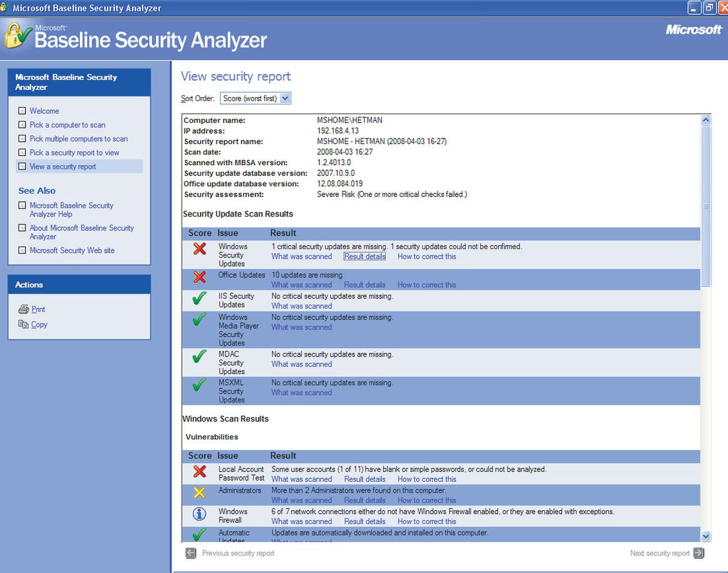Click green check icon for Windows Media Player updates
Image resolution: width=728 pixels, height=573 pixels.
200,319
